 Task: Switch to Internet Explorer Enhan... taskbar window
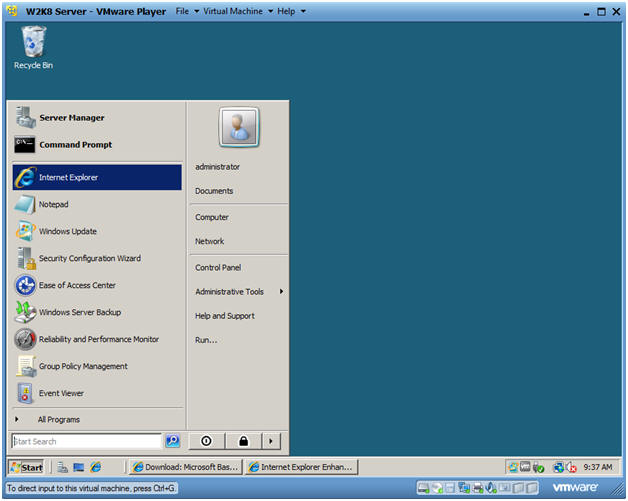coord(301,467)
